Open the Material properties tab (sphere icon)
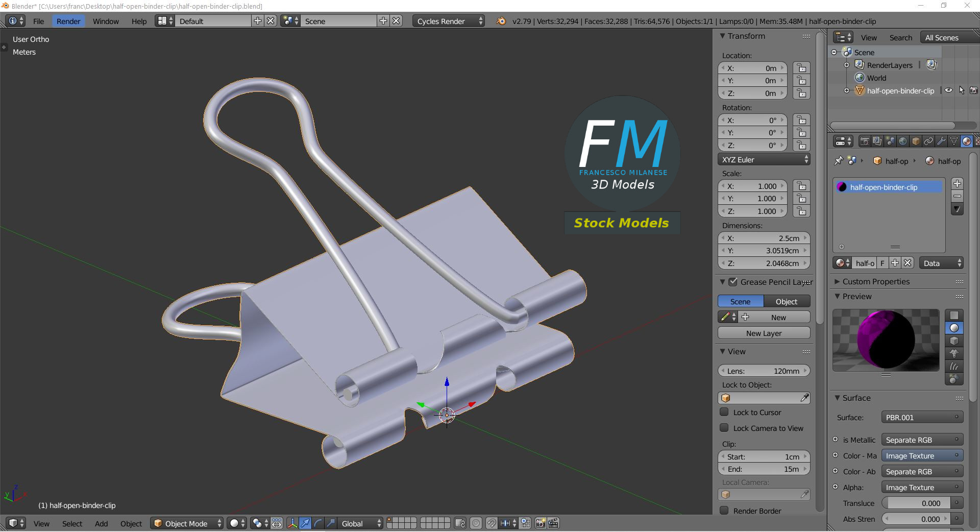980x532 pixels. click(x=967, y=141)
